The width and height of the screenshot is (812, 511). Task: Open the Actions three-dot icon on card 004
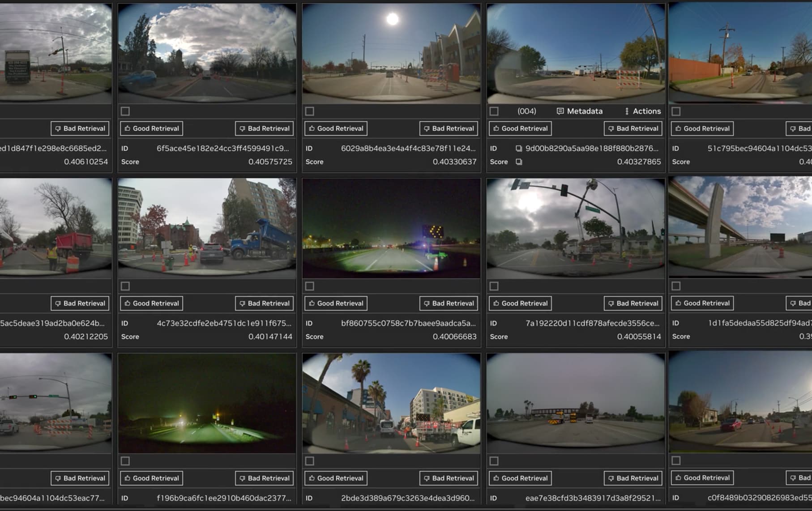tap(627, 111)
